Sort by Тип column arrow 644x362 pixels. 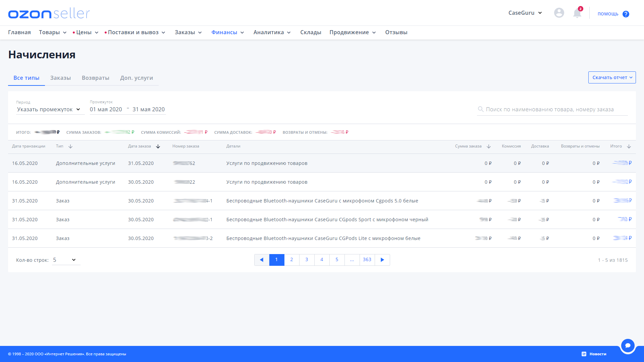coord(70,146)
